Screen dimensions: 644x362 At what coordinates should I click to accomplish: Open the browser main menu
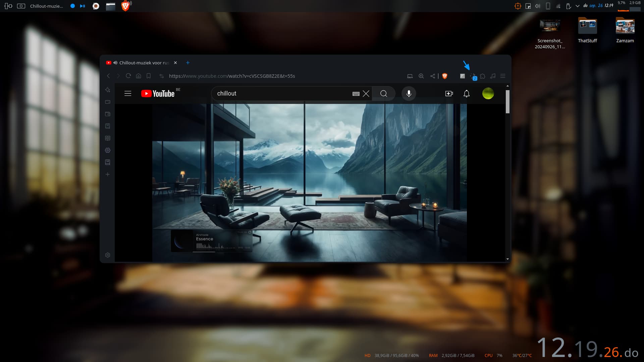[503, 76]
